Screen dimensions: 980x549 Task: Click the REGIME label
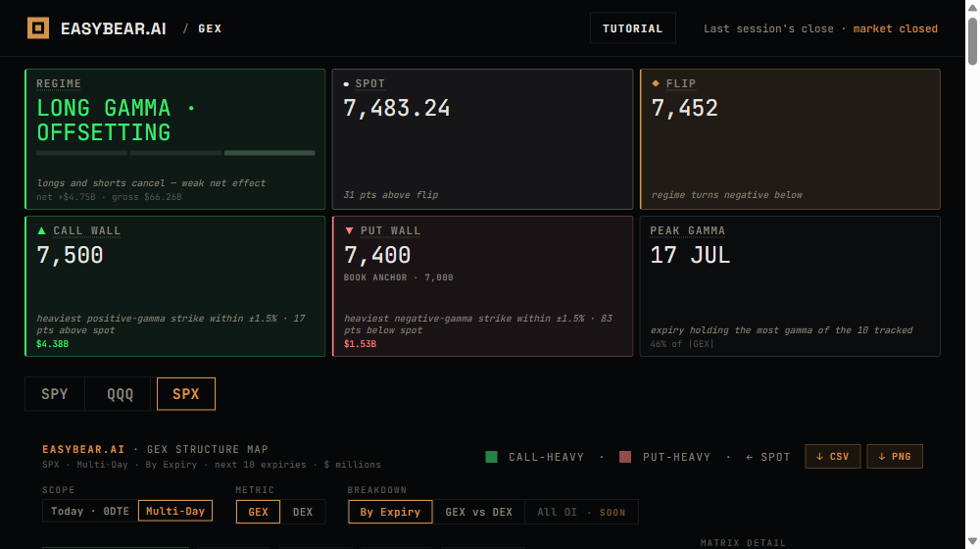pos(59,83)
